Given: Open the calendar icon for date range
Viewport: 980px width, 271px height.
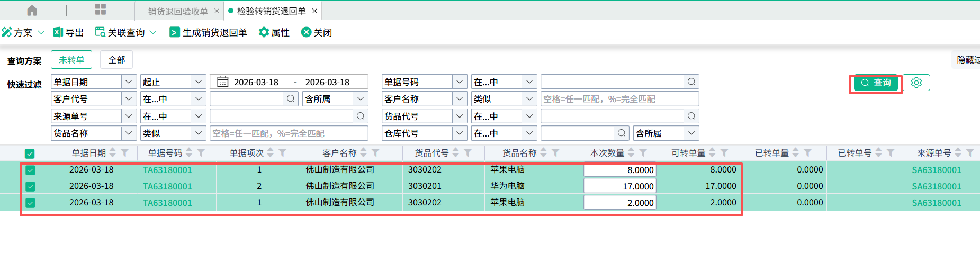Looking at the screenshot, I should (x=223, y=82).
